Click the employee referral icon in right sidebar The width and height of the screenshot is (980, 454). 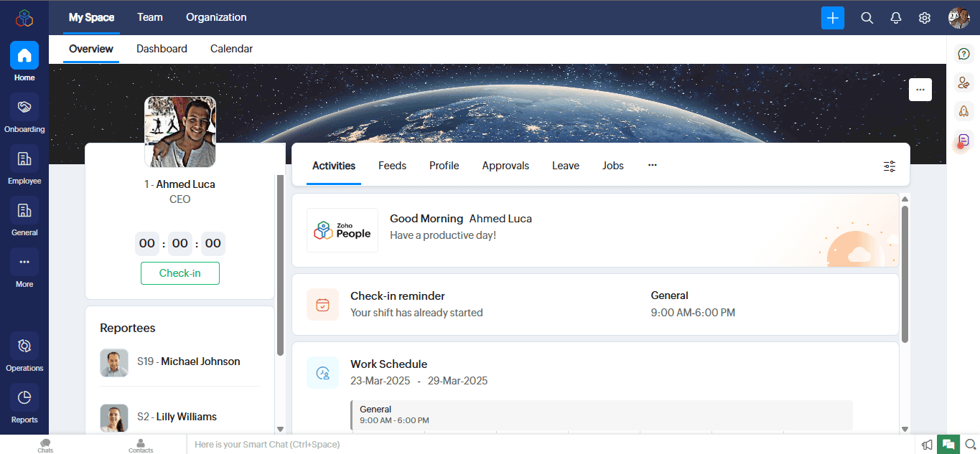tap(963, 82)
